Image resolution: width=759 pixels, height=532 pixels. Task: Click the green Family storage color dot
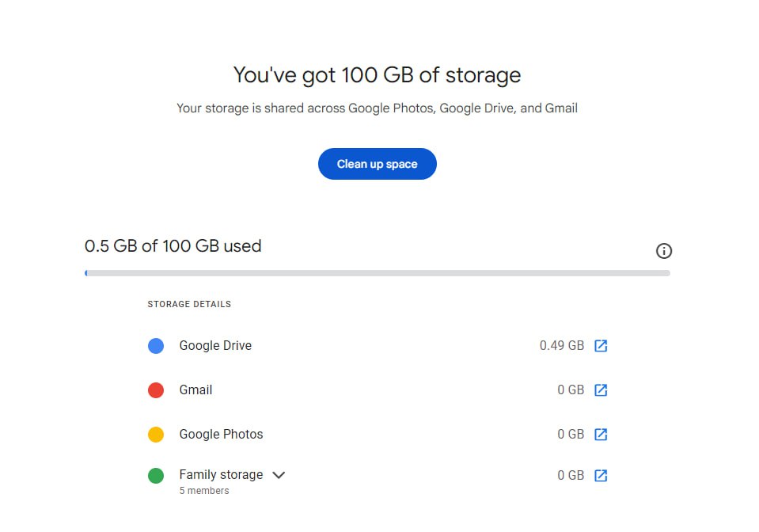[156, 475]
